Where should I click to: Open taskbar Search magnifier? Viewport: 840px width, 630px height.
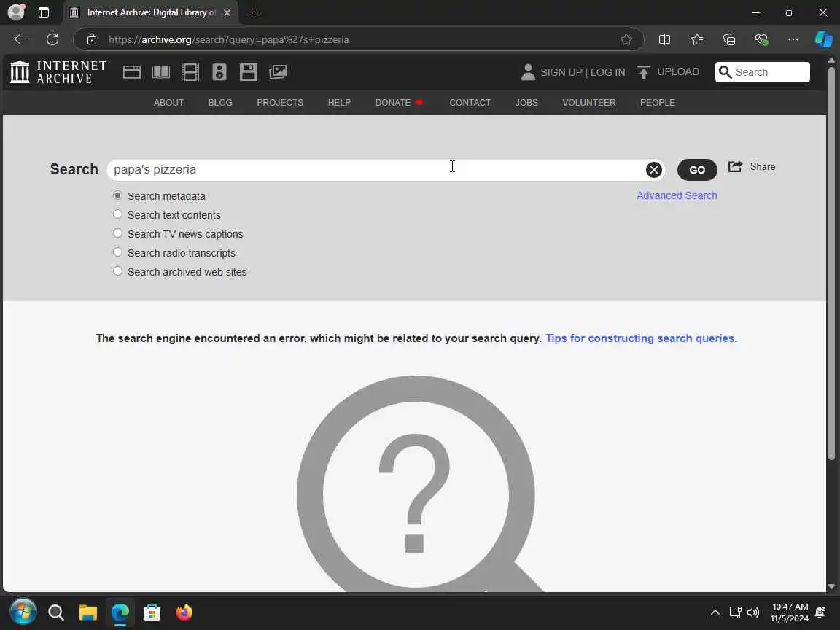pyautogui.click(x=55, y=612)
